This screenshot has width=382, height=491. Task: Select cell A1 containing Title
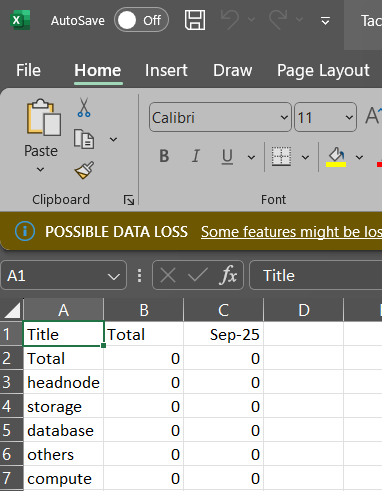tap(63, 334)
